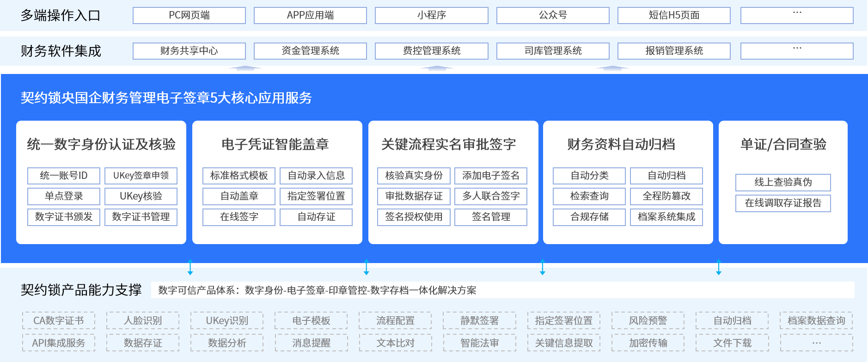Image resolution: width=868 pixels, height=362 pixels.
Task: Click 自动归档 in the 财务资料自动归档 card
Action: [666, 176]
